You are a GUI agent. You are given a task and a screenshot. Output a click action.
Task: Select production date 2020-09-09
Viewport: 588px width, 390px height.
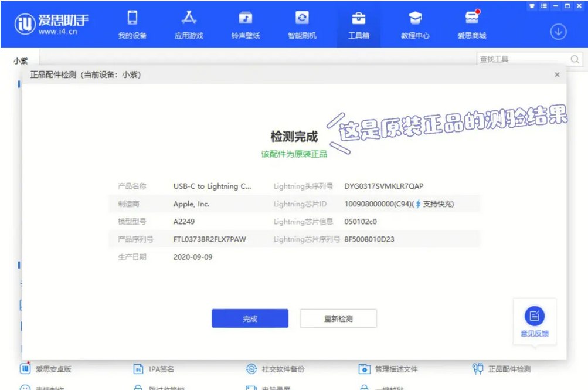(x=193, y=257)
